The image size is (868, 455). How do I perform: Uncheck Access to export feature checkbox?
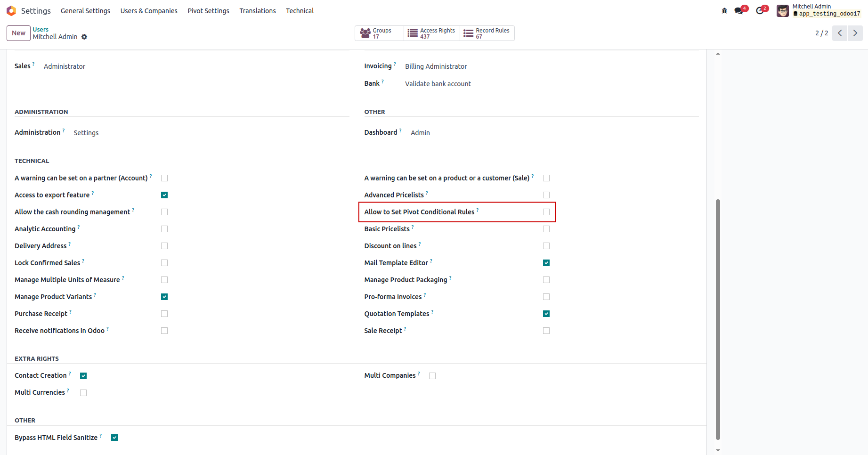point(164,195)
